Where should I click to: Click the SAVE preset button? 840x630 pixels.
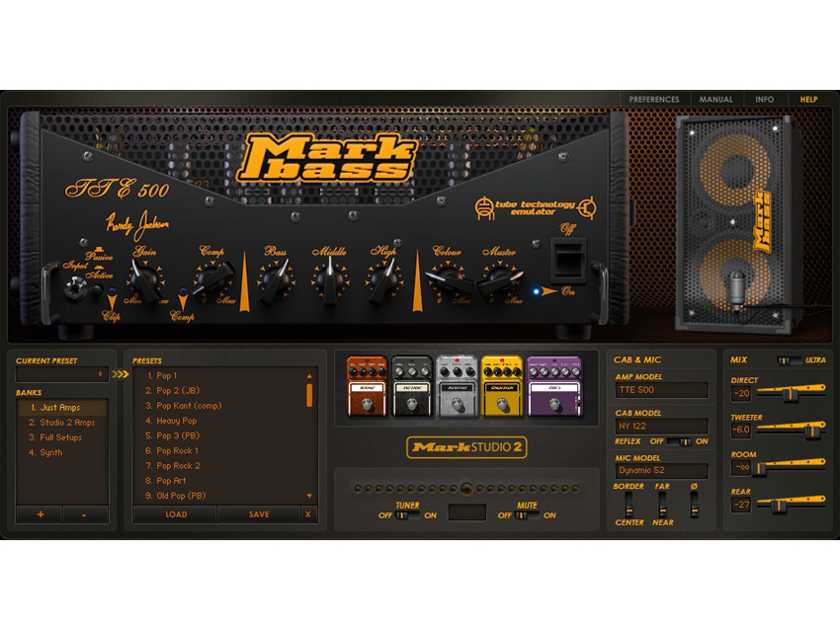[x=259, y=514]
